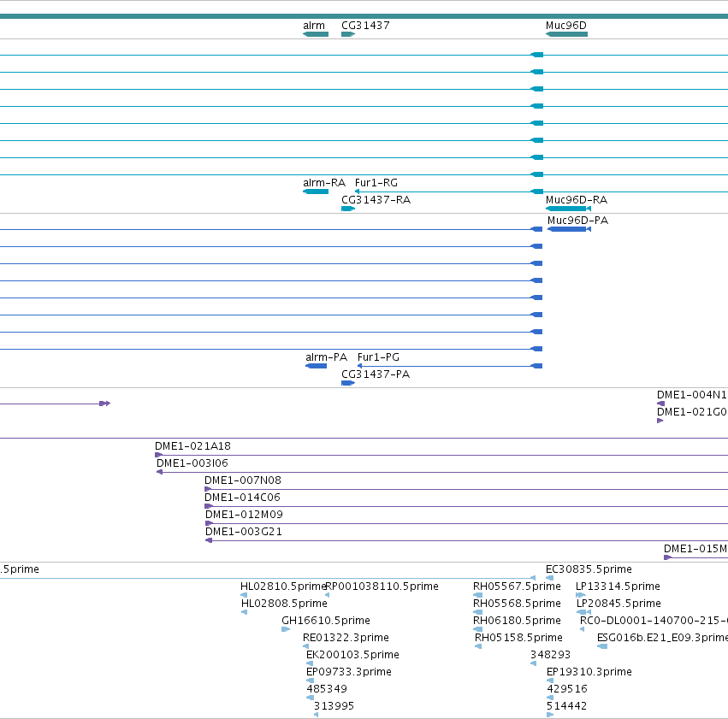The width and height of the screenshot is (728, 719).
Task: Select the DME1-021A18 clone
Action: 441,455
